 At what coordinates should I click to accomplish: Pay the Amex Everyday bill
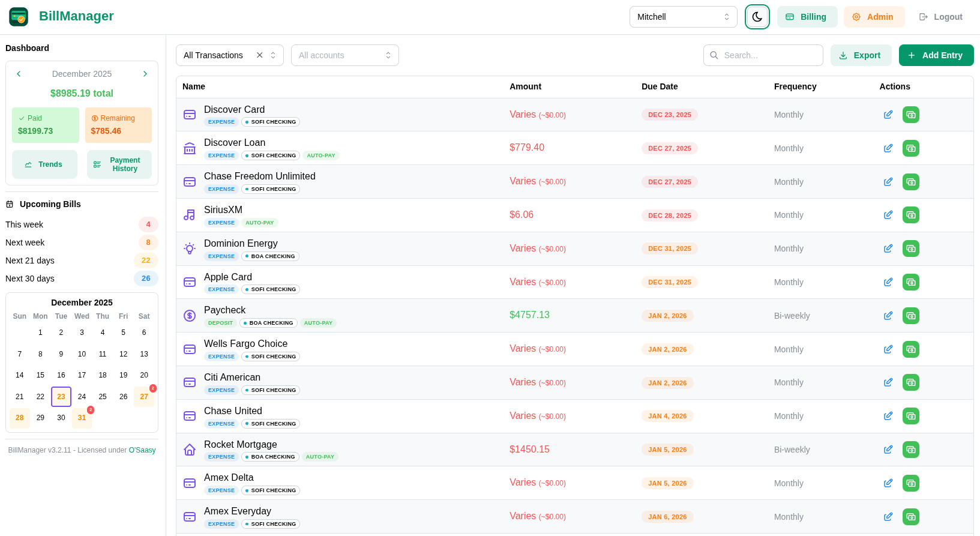coord(911,517)
